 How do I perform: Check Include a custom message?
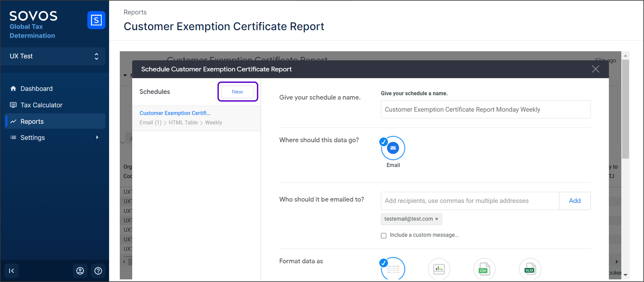click(x=384, y=235)
